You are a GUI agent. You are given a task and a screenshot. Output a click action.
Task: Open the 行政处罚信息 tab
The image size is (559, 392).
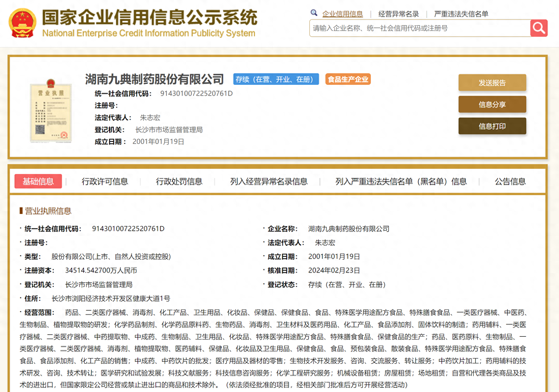[179, 182]
